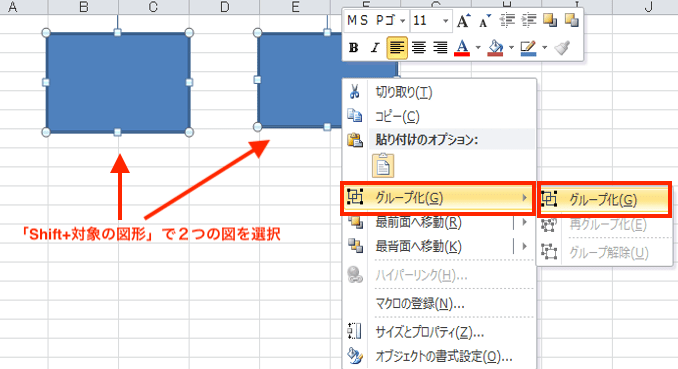Align text right in mini toolbar

coord(440,48)
